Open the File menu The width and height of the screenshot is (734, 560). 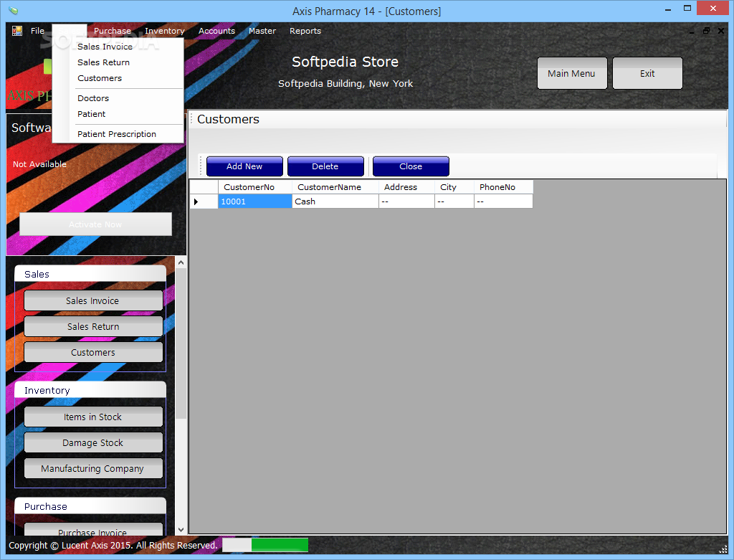pos(37,31)
